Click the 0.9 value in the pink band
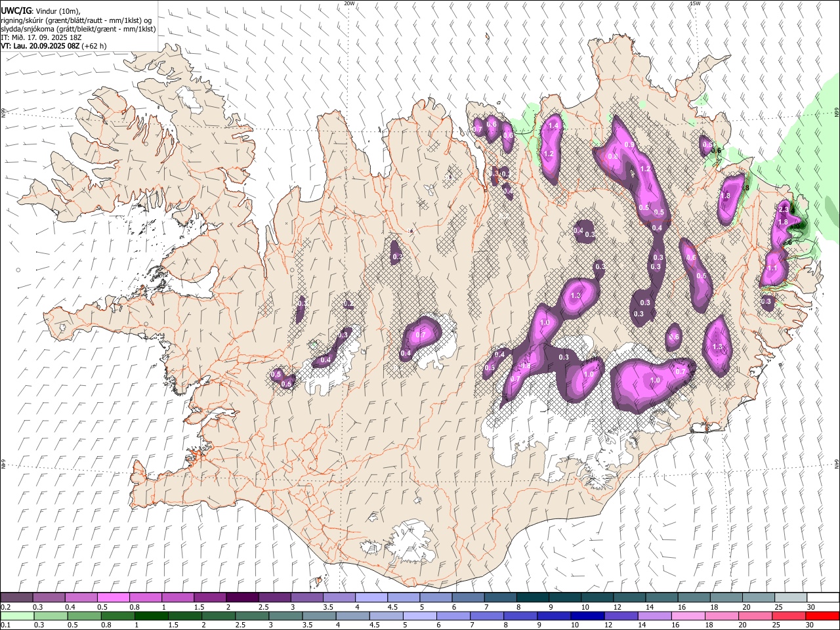The width and height of the screenshot is (840, 630). click(x=629, y=145)
